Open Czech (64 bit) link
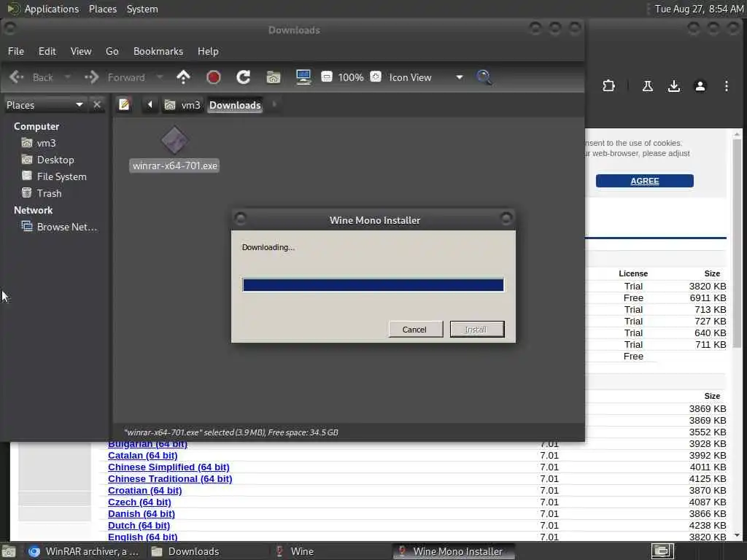 [139, 502]
